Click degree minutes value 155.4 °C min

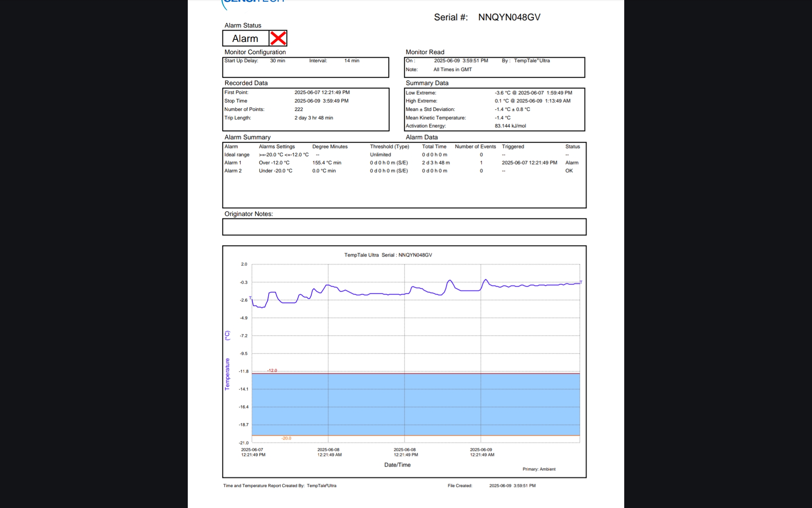(326, 163)
